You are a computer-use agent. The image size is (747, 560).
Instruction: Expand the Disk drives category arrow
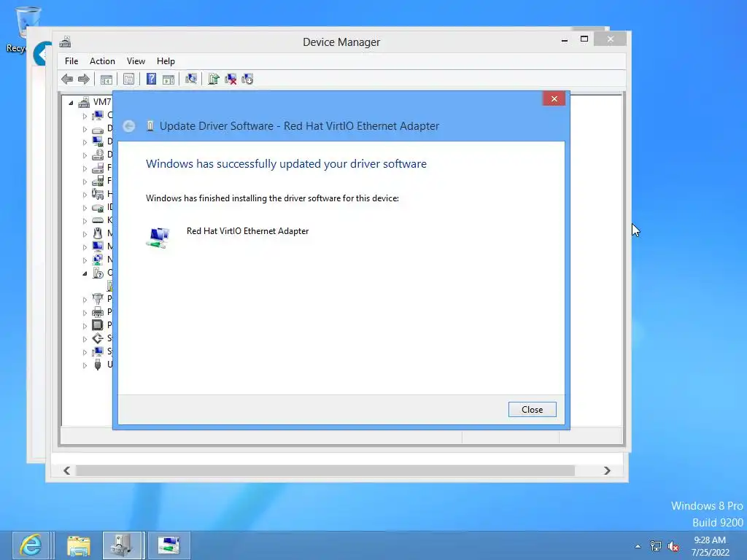coord(85,129)
